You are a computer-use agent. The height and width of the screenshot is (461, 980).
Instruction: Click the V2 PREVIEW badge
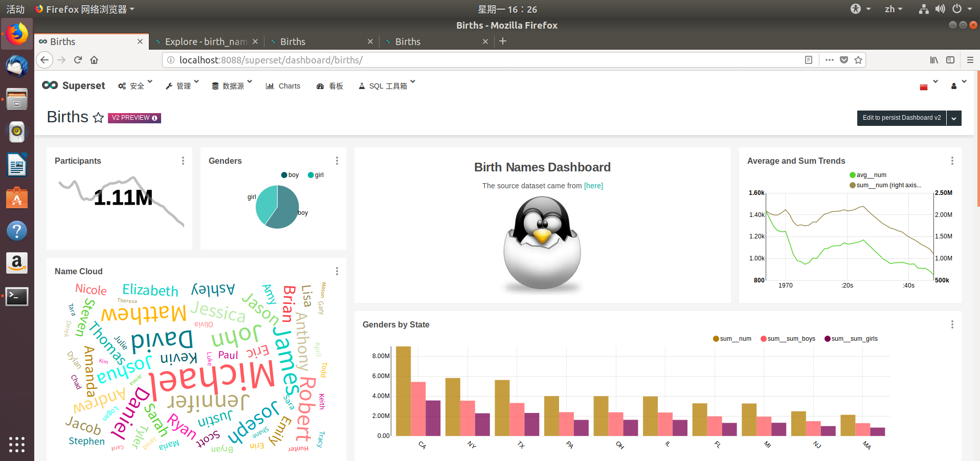click(135, 118)
